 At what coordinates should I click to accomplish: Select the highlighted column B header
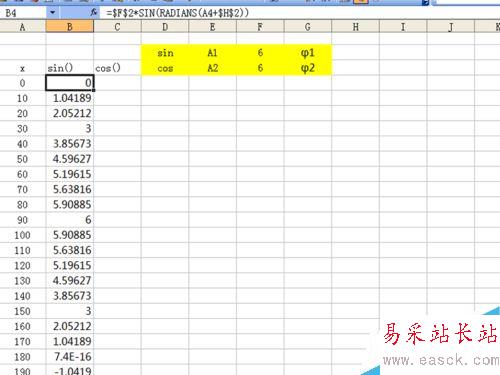click(70, 27)
